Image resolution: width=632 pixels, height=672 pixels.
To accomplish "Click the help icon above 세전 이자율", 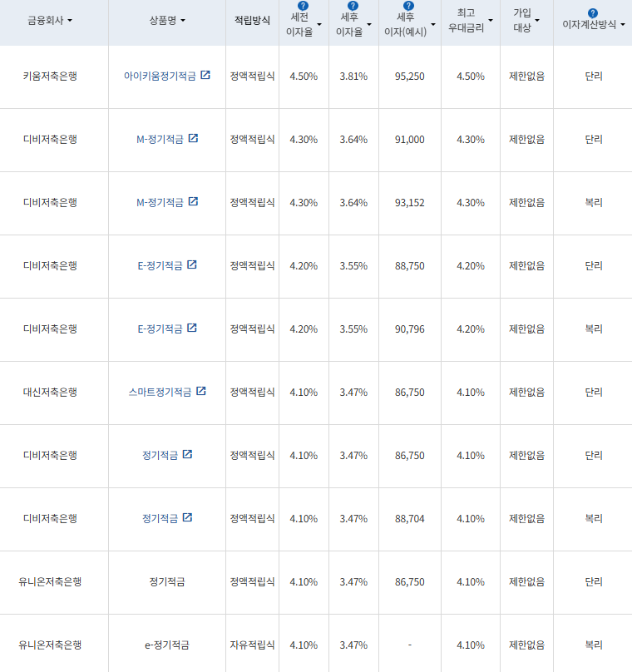I will click(x=303, y=6).
